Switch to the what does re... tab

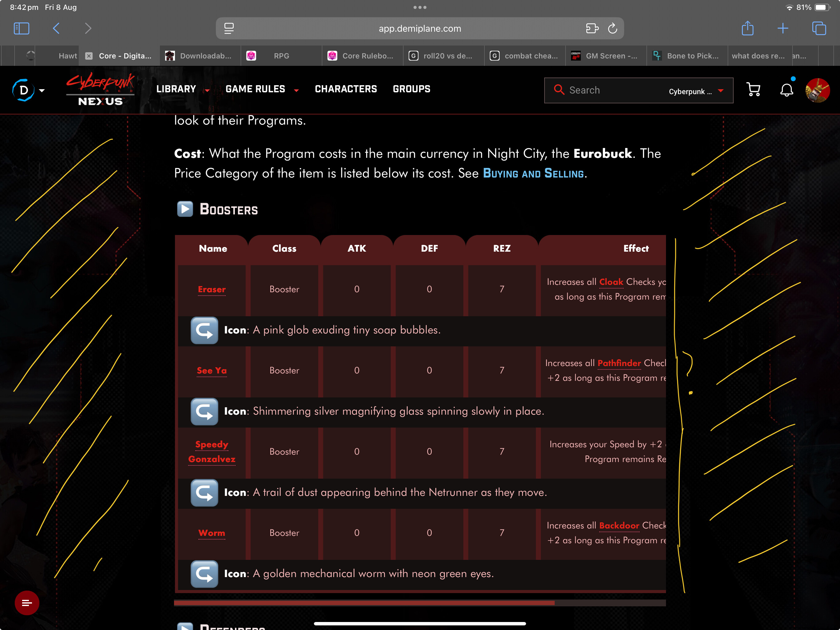tap(759, 56)
